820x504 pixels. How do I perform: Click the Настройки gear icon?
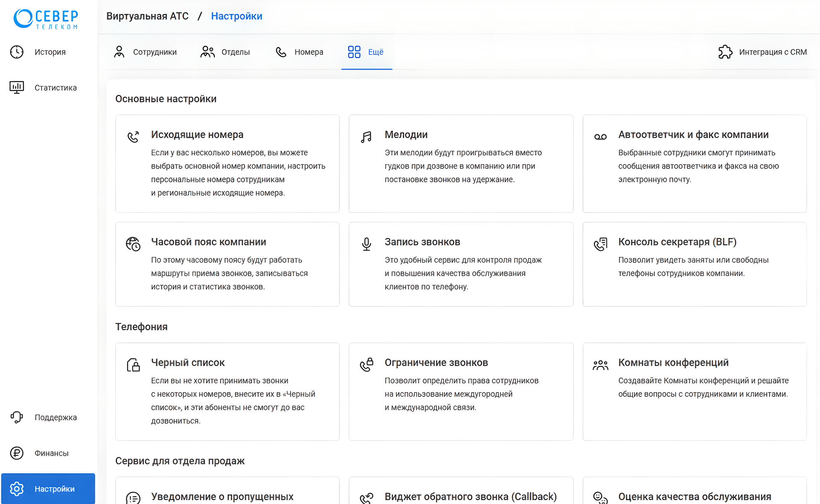(17, 489)
